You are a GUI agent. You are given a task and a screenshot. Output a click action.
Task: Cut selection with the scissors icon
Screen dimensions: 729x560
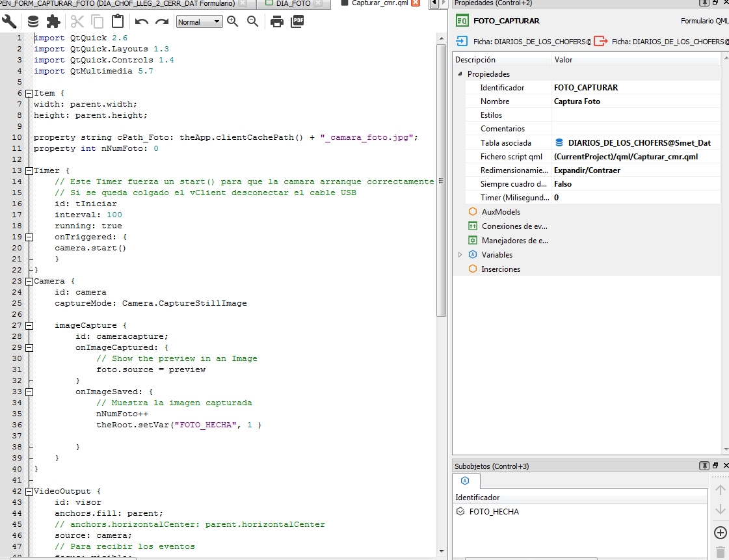[77, 21]
